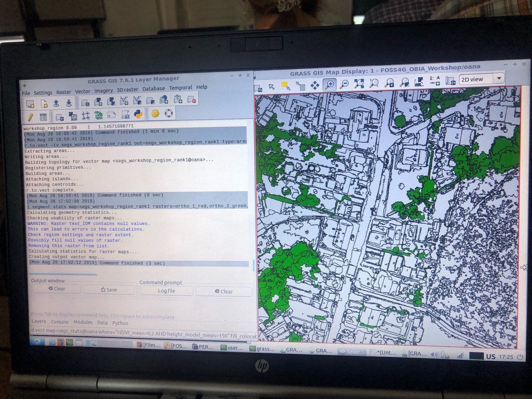Open existing workspace with up arrow icon
Image resolution: width=532 pixels, height=399 pixels.
click(x=56, y=103)
